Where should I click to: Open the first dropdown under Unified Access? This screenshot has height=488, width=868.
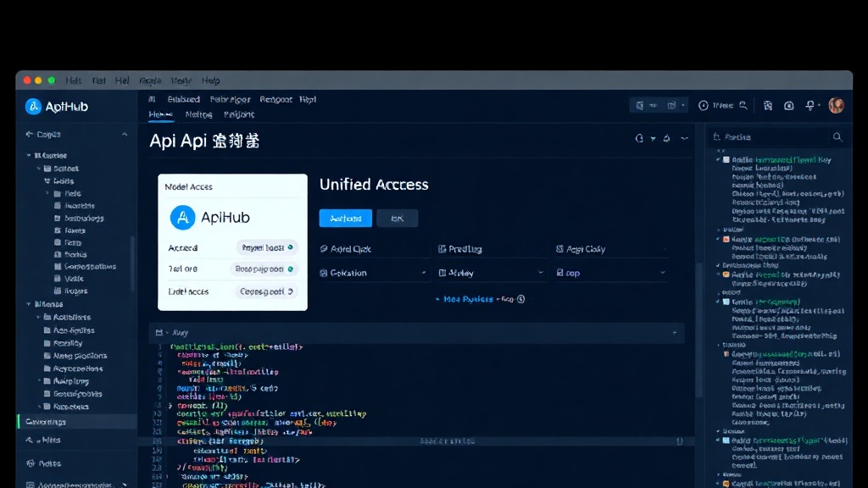374,273
